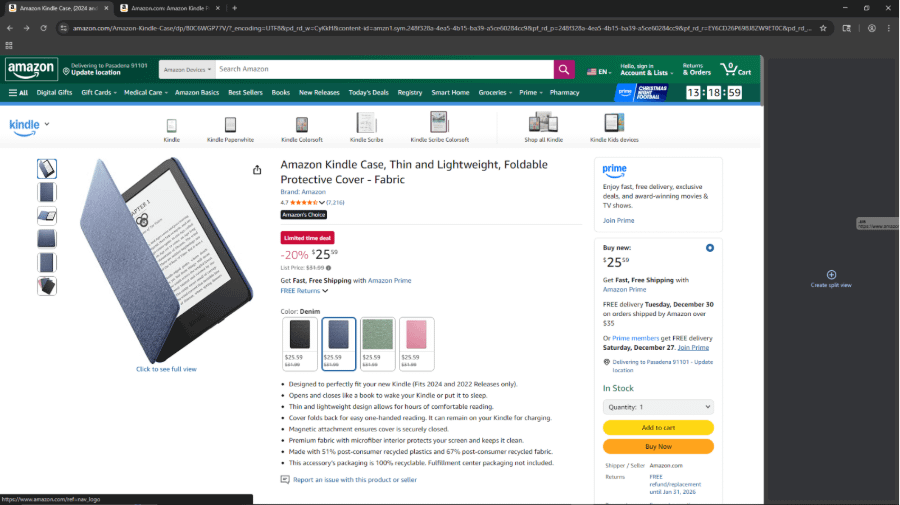Expand the Medical Care menu

coord(146,92)
